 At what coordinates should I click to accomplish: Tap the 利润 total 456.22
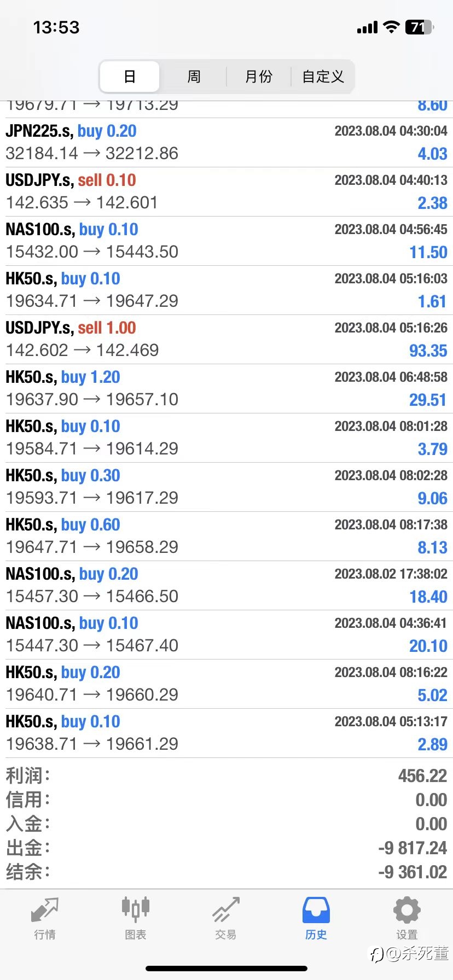[x=423, y=775]
